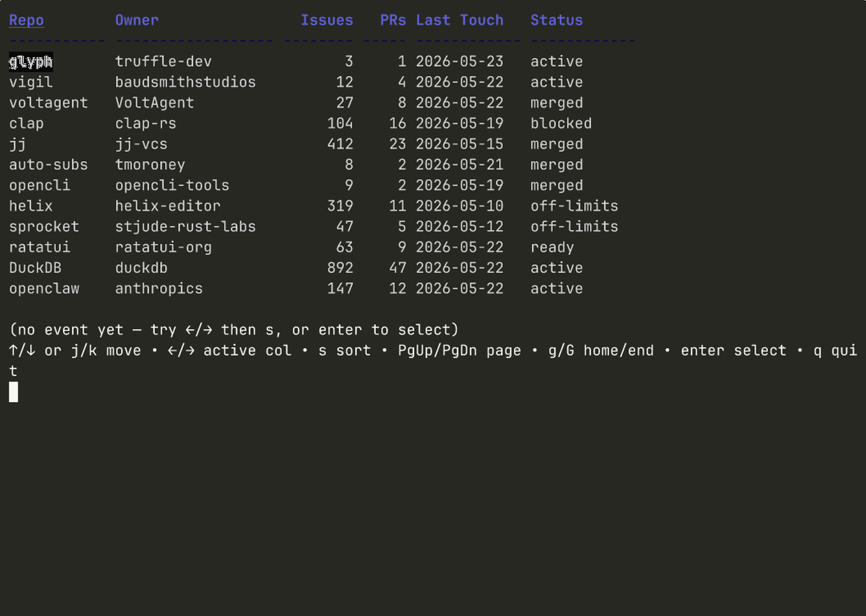Click owner duckdb
Image resolution: width=866 pixels, height=616 pixels.
(141, 268)
